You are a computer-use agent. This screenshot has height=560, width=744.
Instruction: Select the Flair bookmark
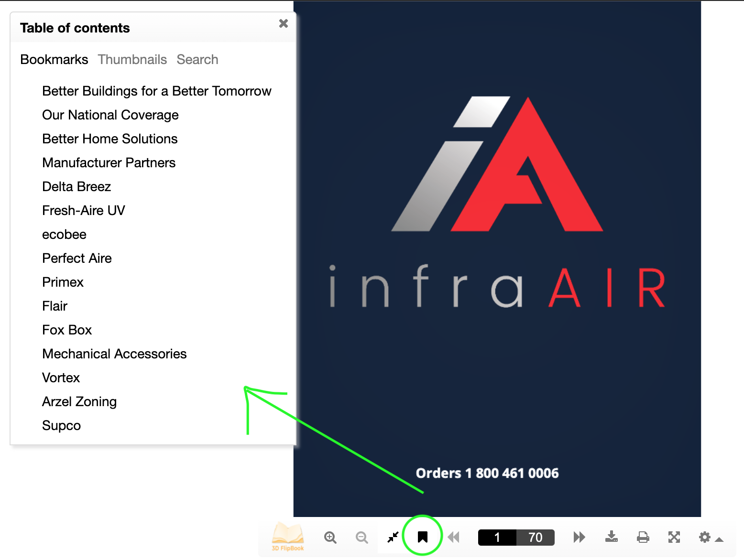[x=55, y=306]
